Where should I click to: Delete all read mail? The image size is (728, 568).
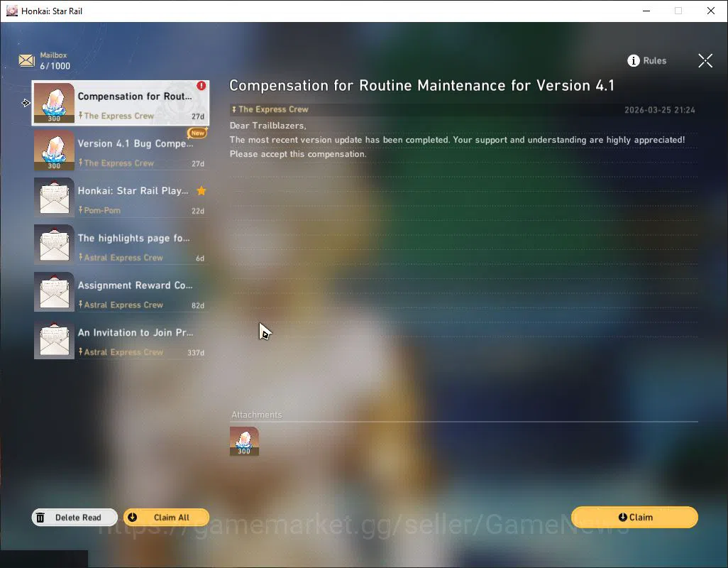click(75, 518)
